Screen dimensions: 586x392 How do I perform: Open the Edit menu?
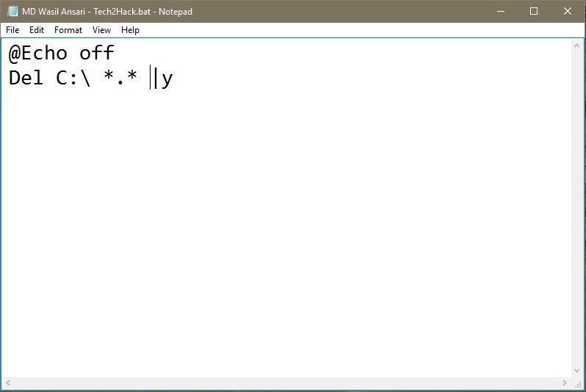[x=37, y=30]
